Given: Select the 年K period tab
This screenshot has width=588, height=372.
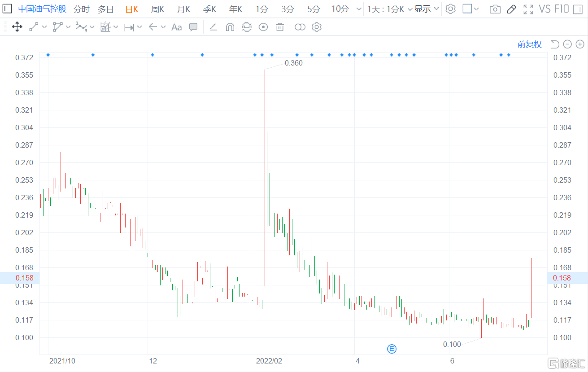Looking at the screenshot, I should click(236, 9).
